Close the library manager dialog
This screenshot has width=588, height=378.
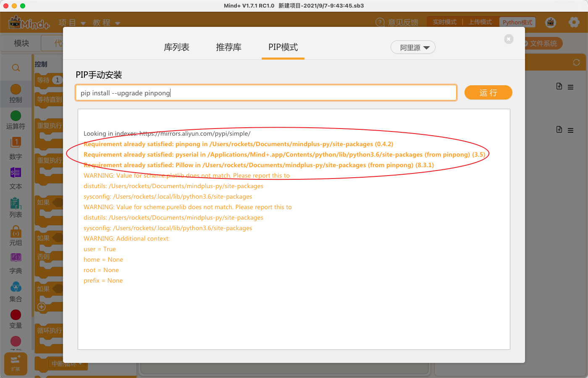point(509,39)
